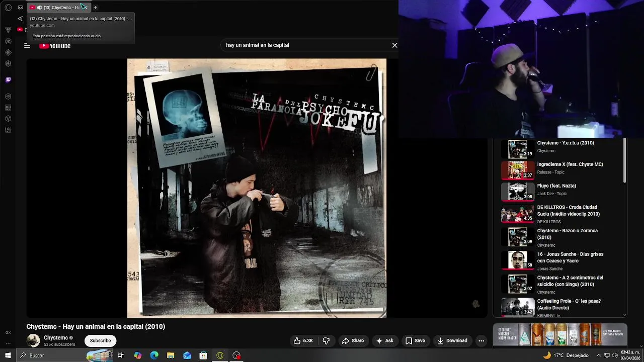Save video to a playlist
This screenshot has width=644, height=362.
click(415, 340)
